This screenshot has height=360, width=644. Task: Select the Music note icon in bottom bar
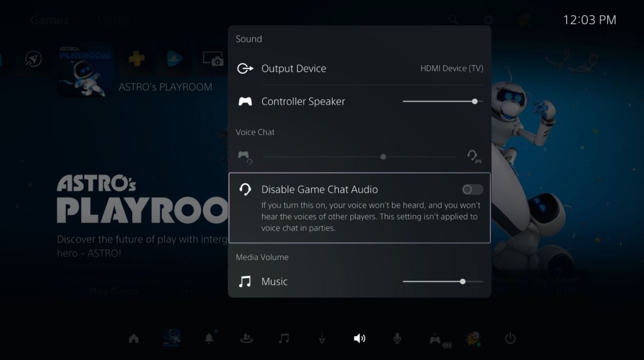[x=284, y=339]
